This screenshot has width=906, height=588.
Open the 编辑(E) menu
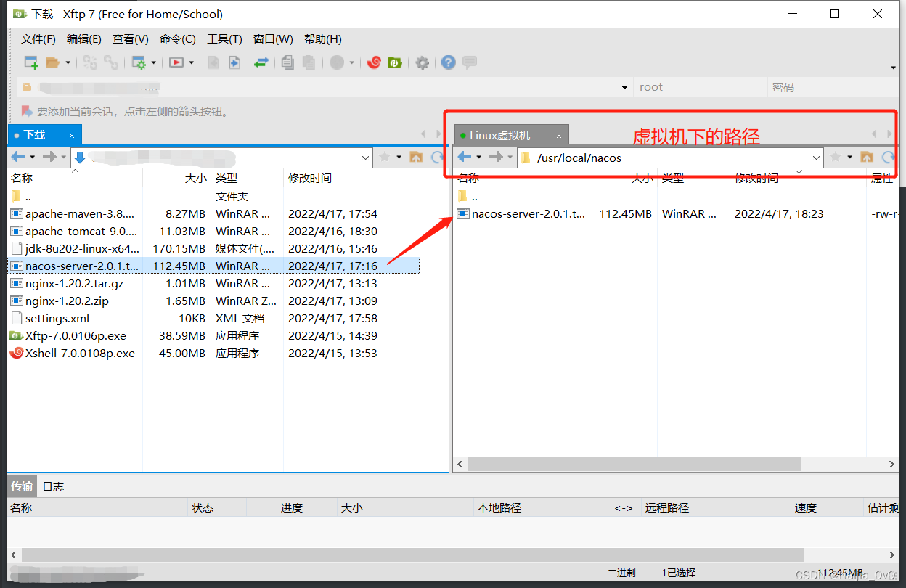[84, 39]
